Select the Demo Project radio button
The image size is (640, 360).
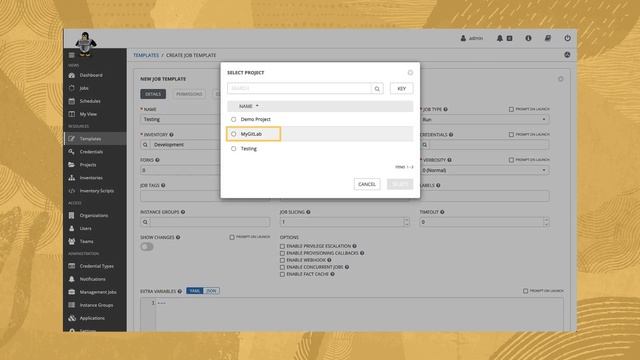233,119
